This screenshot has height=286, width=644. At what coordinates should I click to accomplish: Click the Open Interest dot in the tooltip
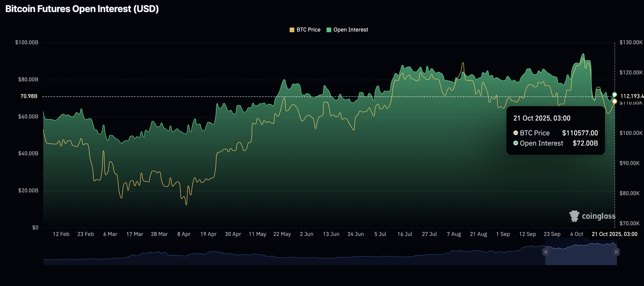click(x=515, y=143)
